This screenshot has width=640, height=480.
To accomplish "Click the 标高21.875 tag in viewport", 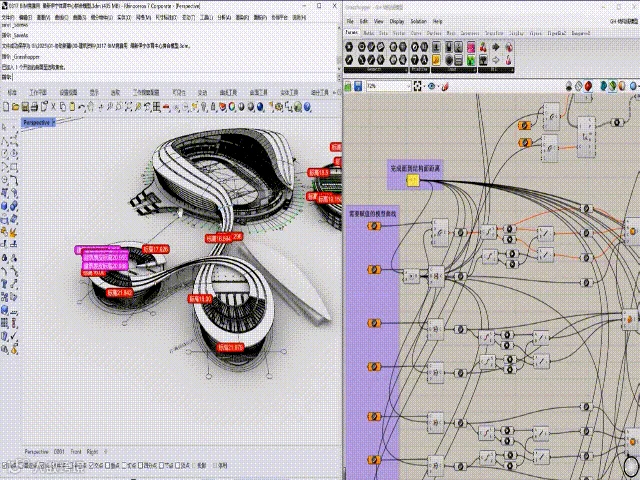I will pos(230,348).
